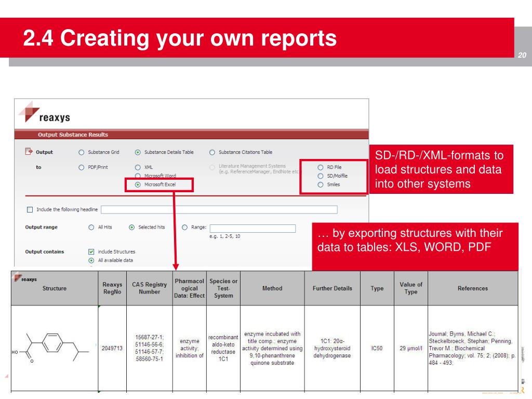Screen dimensions: 532x399
Task: Select All Hits output range
Action: coord(91,227)
